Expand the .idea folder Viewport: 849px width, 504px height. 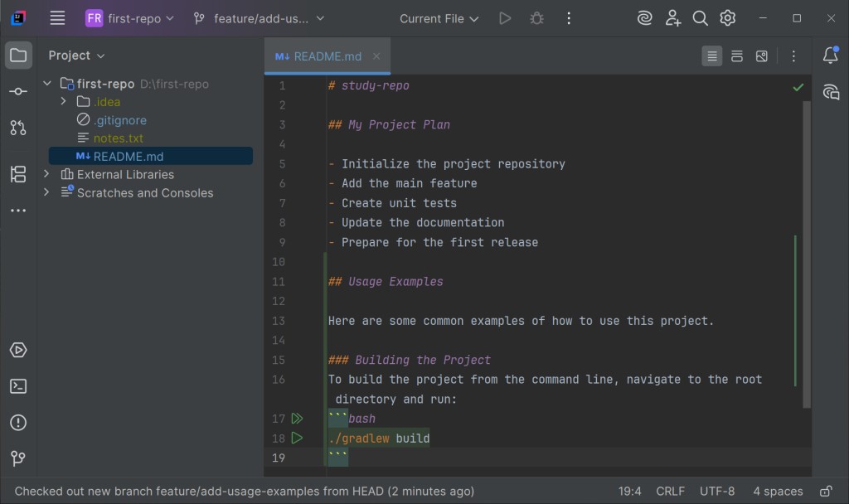click(x=63, y=101)
